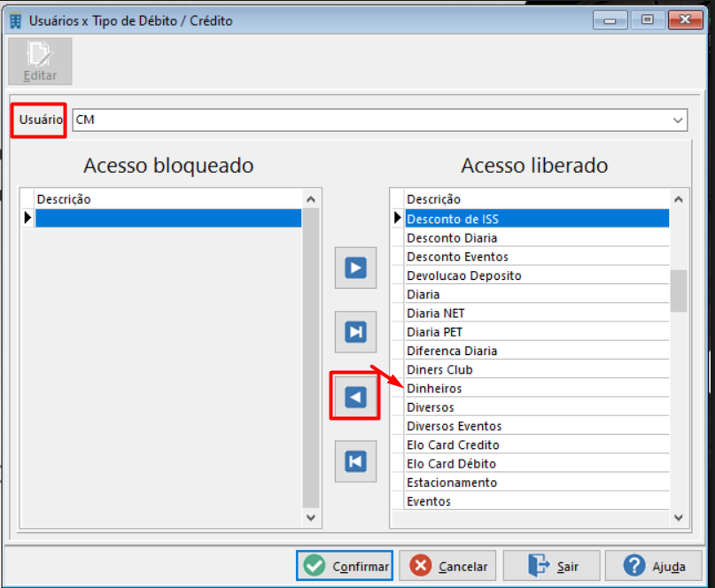
Task: Click the Acesso liberado scrollbar thumb
Action: (x=679, y=290)
